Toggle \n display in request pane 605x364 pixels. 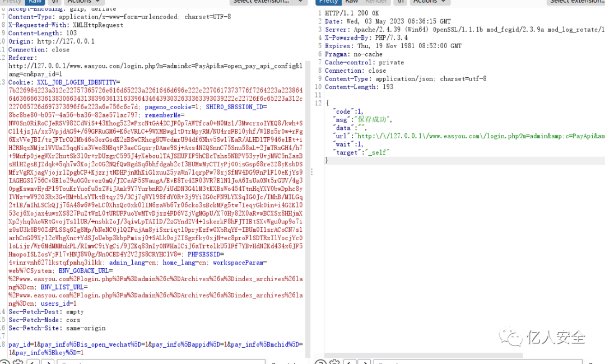(55, 2)
